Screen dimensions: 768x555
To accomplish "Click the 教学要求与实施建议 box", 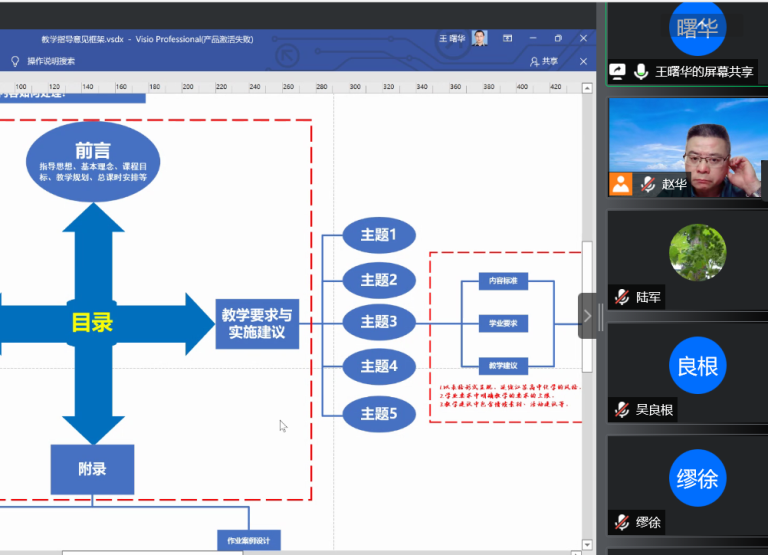I will click(257, 323).
